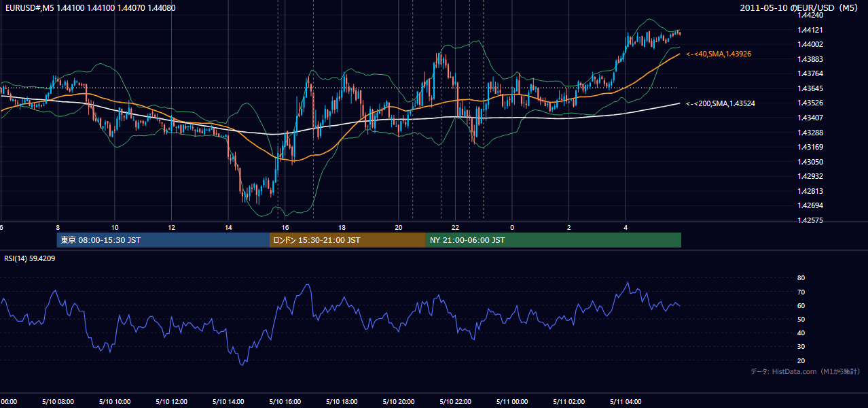
Task: Click price axis value 1.43526
Action: 810,103
